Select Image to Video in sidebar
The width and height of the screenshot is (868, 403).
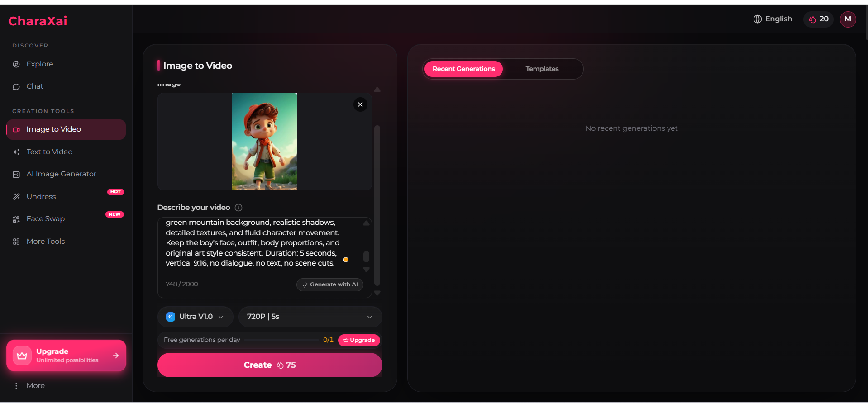pos(66,129)
